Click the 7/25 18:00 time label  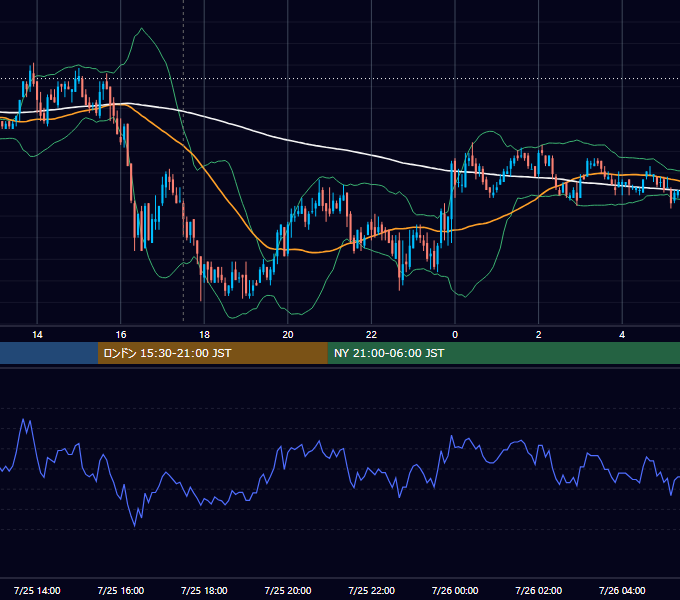[x=204, y=590]
